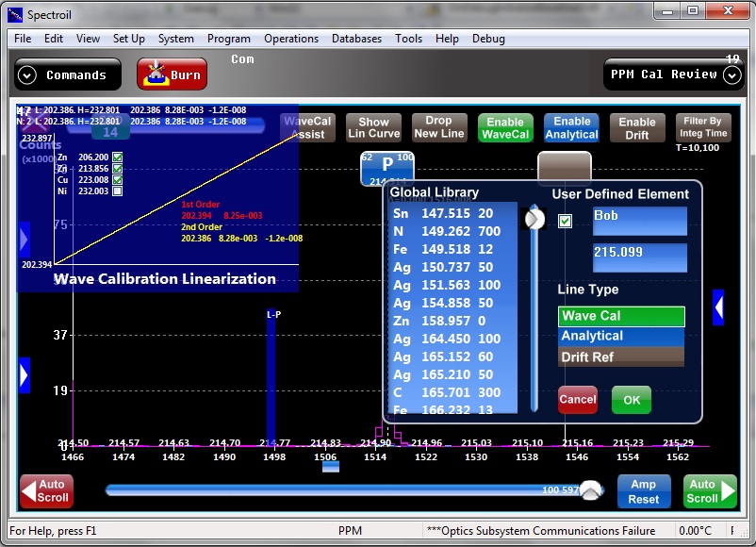Toggle the User Defined Element checkbox
Screen dimensions: 756x547
pos(566,221)
